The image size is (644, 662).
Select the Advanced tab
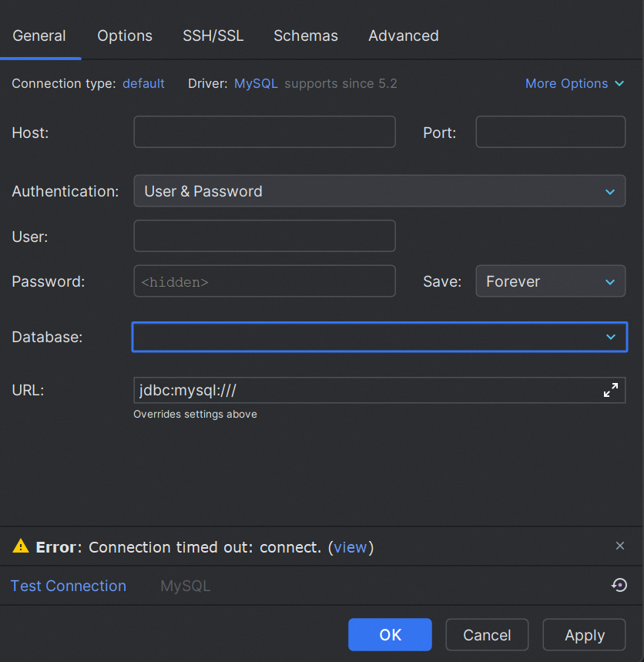coord(403,35)
